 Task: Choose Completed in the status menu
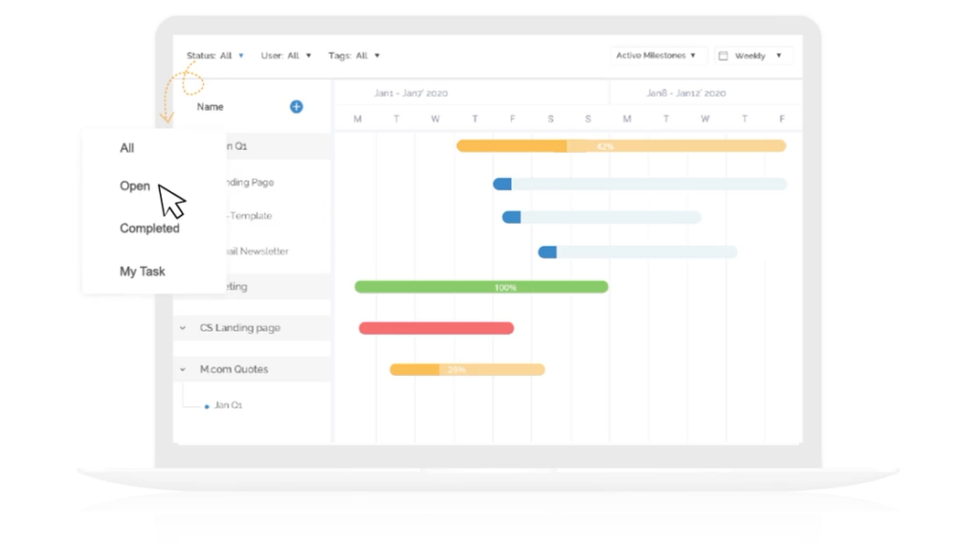tap(149, 229)
